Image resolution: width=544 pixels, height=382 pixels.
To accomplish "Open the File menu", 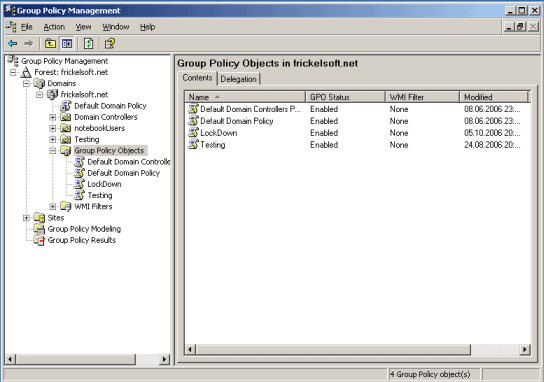I will (x=27, y=27).
